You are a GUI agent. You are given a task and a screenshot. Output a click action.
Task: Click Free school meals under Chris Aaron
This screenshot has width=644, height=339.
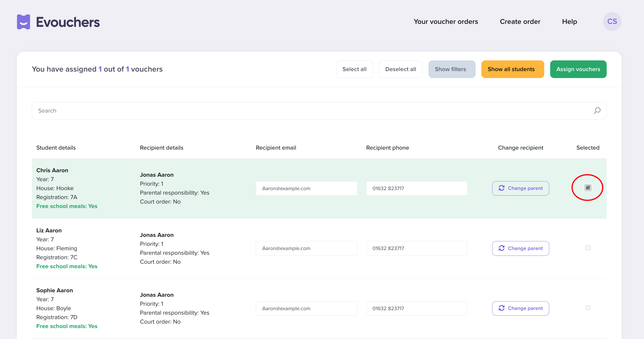point(67,206)
